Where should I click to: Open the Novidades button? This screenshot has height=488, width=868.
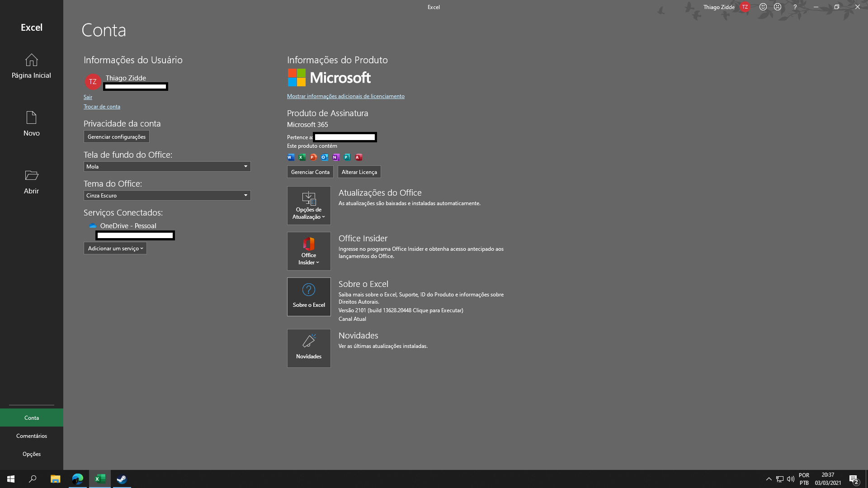click(x=309, y=348)
